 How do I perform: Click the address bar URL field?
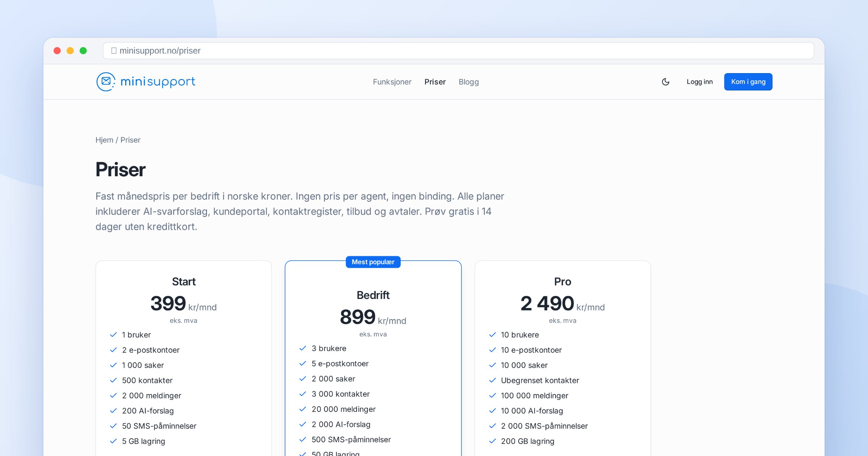[459, 51]
